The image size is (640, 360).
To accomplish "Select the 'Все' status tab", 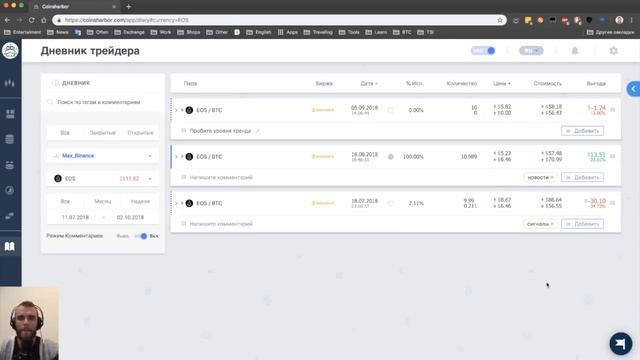I will coord(65,133).
